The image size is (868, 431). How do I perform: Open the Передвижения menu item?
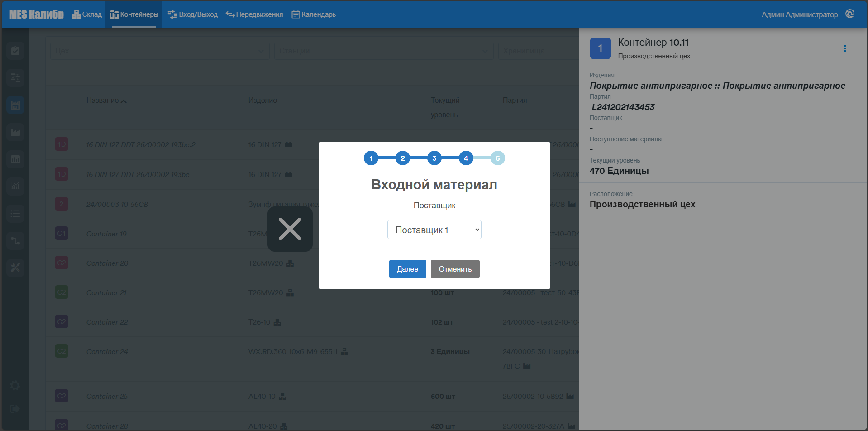click(x=254, y=14)
